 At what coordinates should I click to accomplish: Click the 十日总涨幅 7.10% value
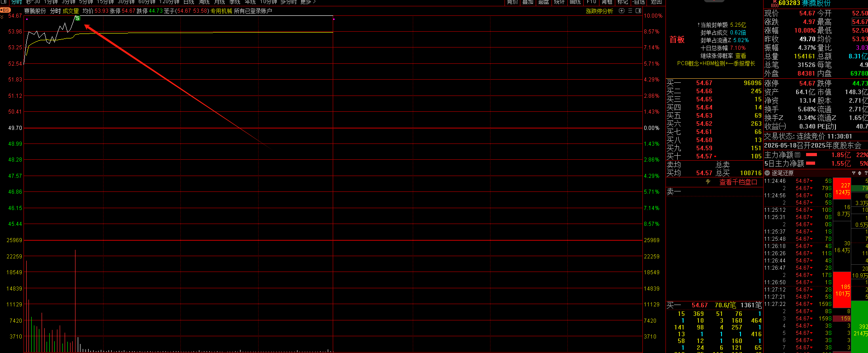tap(738, 48)
